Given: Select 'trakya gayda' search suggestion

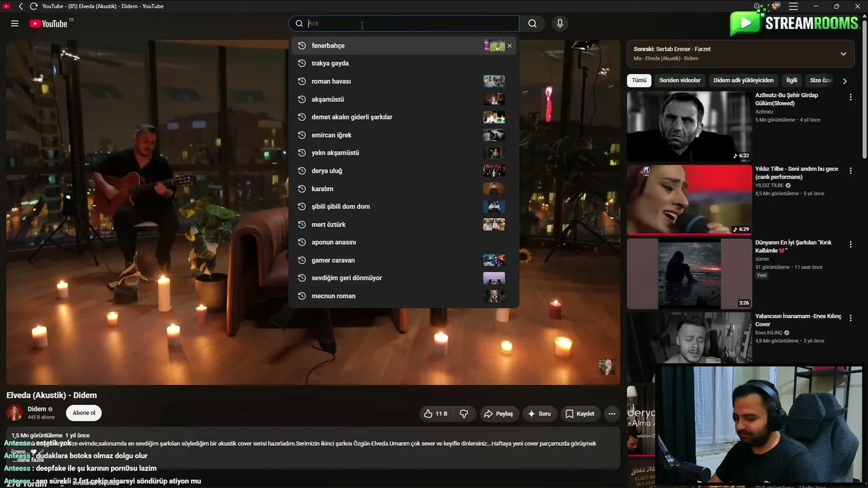Looking at the screenshot, I should [404, 63].
